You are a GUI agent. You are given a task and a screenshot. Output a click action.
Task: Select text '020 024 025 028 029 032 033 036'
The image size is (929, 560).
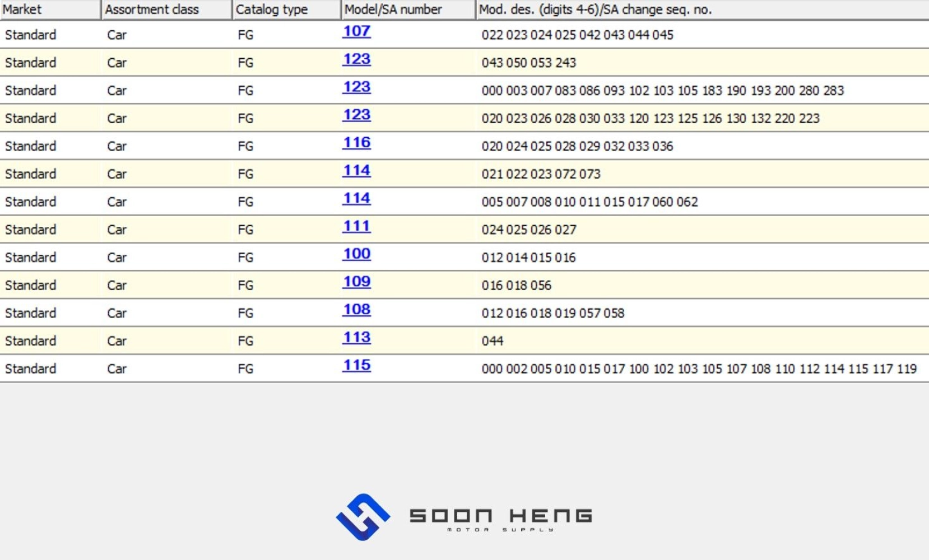pyautogui.click(x=577, y=146)
